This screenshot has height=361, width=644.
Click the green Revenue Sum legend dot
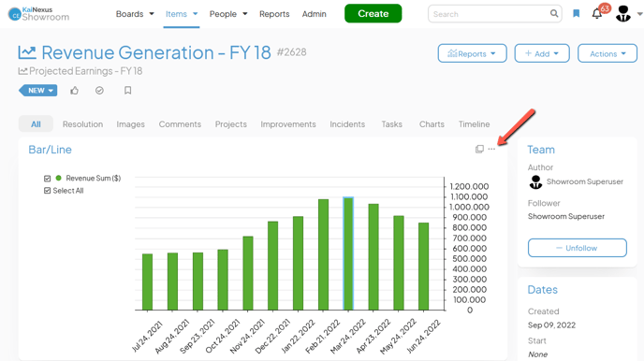(58, 178)
